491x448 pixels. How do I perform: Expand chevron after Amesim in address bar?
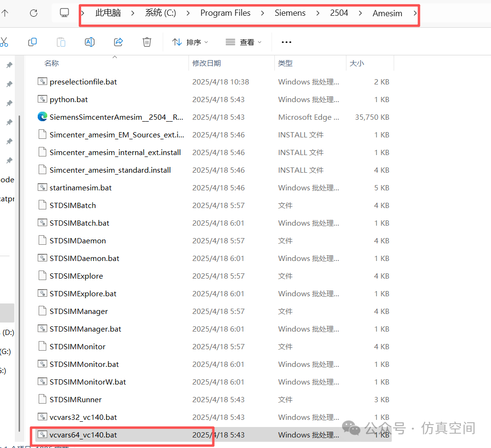pyautogui.click(x=415, y=13)
